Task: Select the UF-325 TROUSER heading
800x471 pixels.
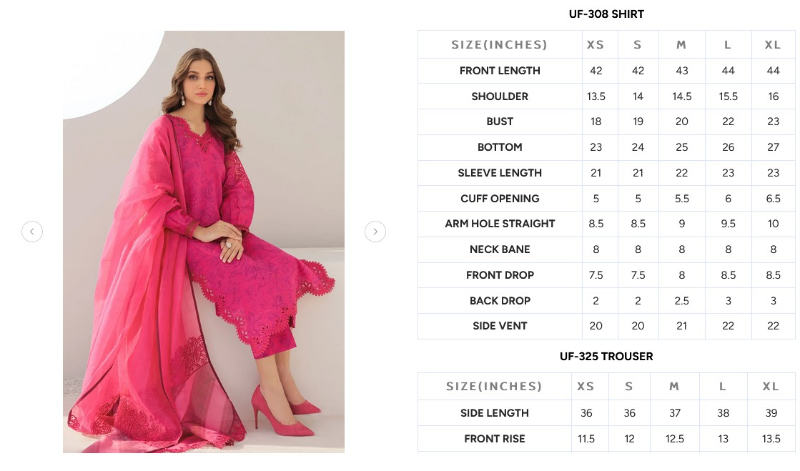Action: tap(606, 356)
